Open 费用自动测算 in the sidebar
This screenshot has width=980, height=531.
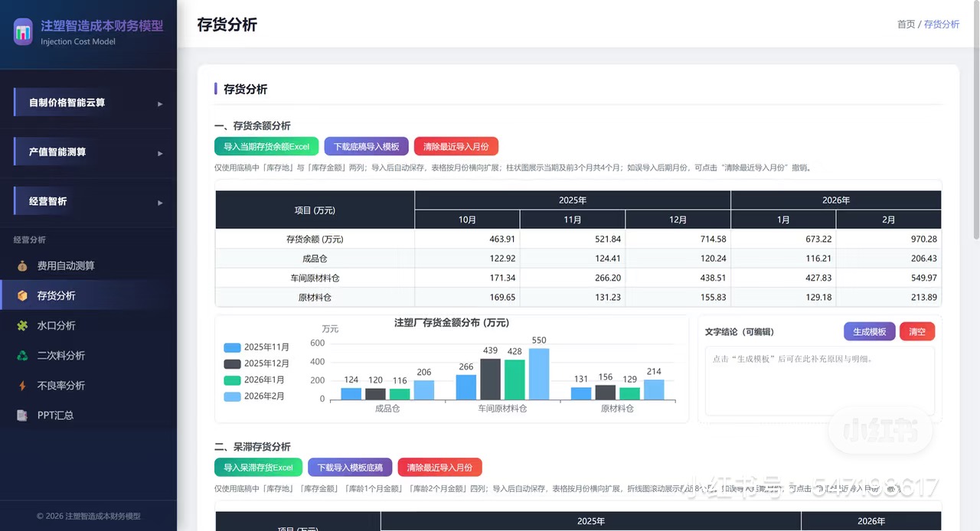(x=88, y=265)
